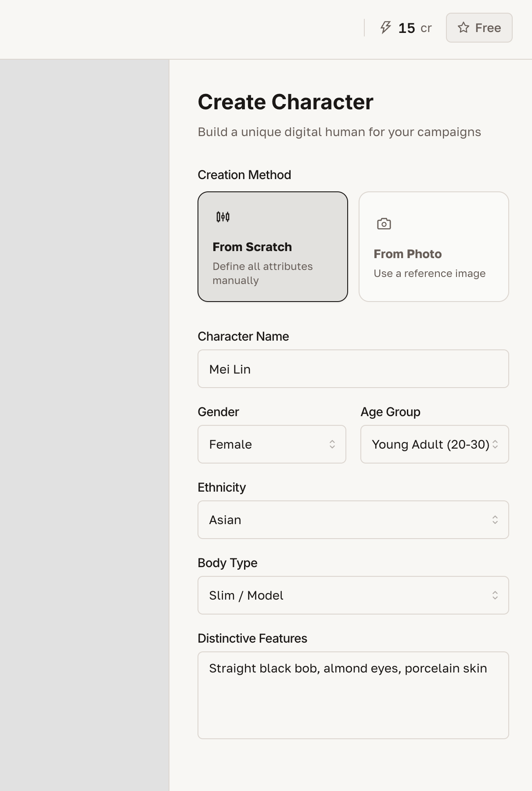Click the chevron on the Body Type selector

pyautogui.click(x=495, y=595)
